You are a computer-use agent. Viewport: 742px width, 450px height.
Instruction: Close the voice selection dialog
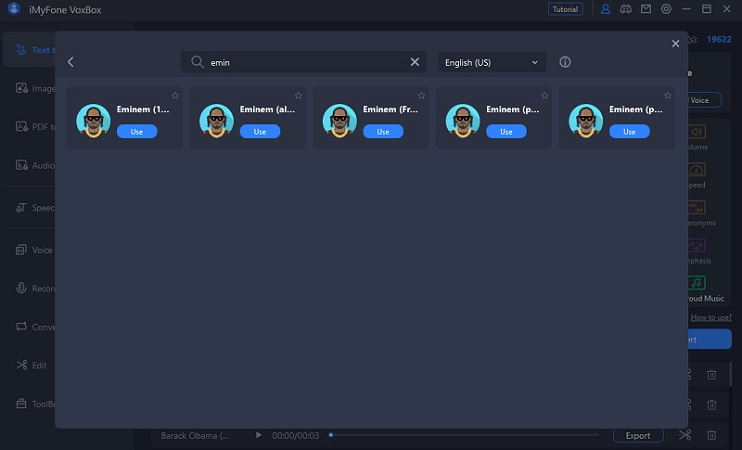[675, 44]
